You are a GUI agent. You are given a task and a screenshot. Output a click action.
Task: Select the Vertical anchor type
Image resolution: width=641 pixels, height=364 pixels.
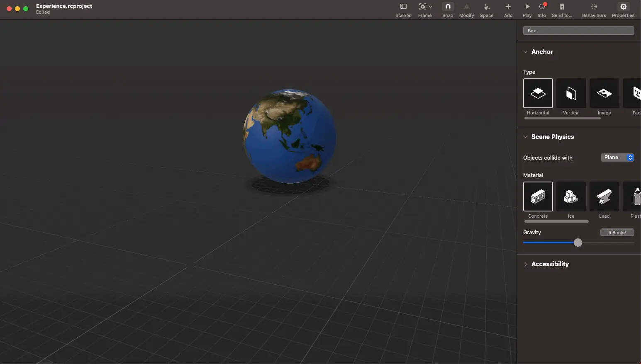[x=571, y=93]
